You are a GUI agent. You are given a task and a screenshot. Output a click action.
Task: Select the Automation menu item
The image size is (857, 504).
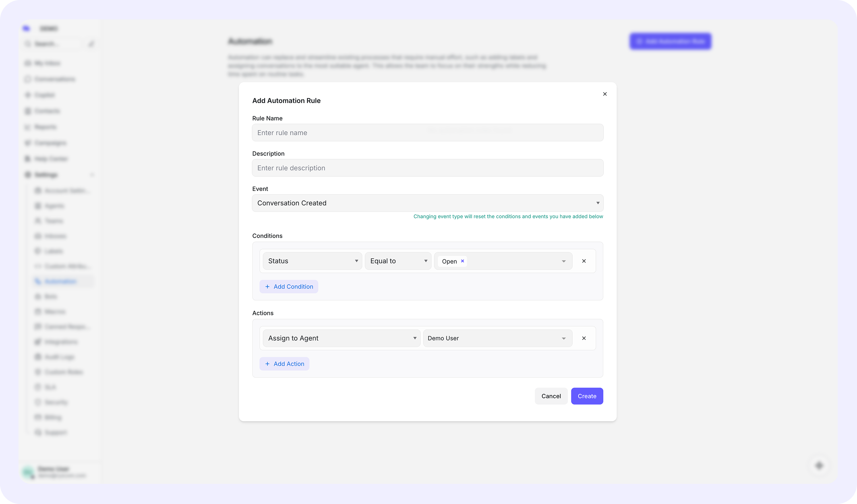(60, 281)
